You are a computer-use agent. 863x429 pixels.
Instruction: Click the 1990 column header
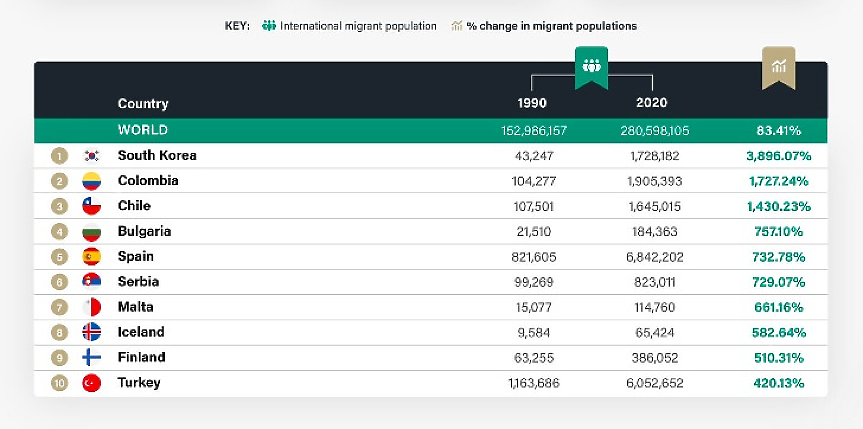531,103
